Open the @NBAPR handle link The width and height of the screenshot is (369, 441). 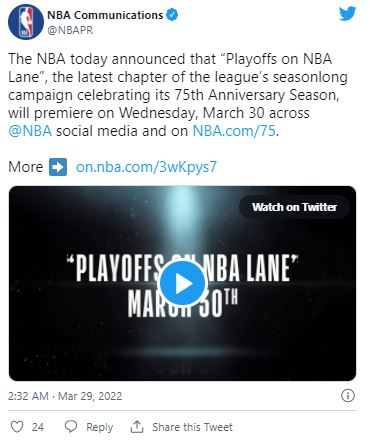tap(70, 30)
